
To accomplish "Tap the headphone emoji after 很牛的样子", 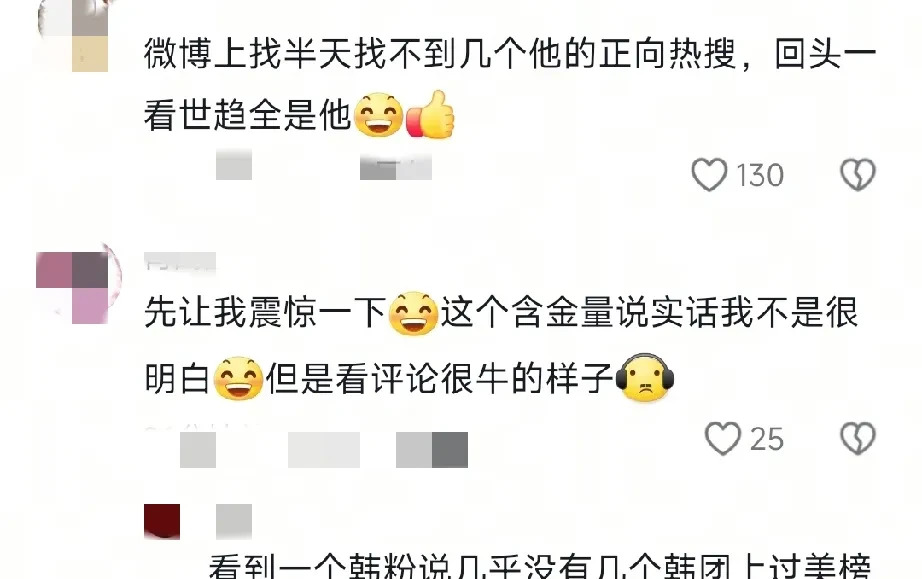I will (644, 378).
